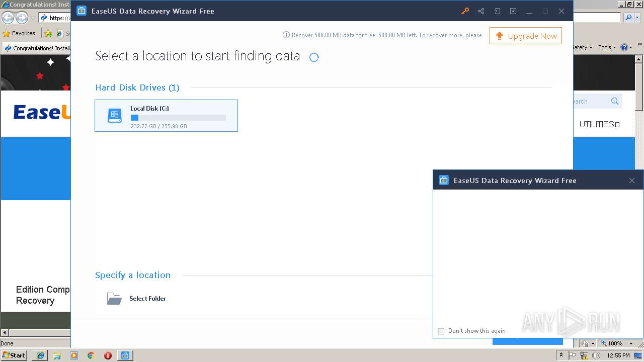Open the IE help dropdown arrow
The height and width of the screenshot is (362, 644).
click(x=631, y=47)
